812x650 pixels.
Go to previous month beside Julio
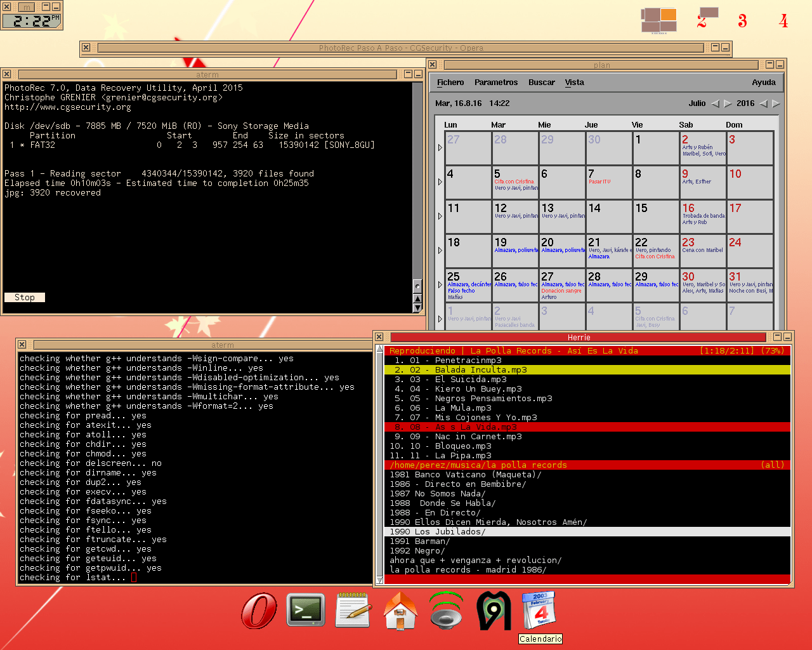[x=715, y=103]
